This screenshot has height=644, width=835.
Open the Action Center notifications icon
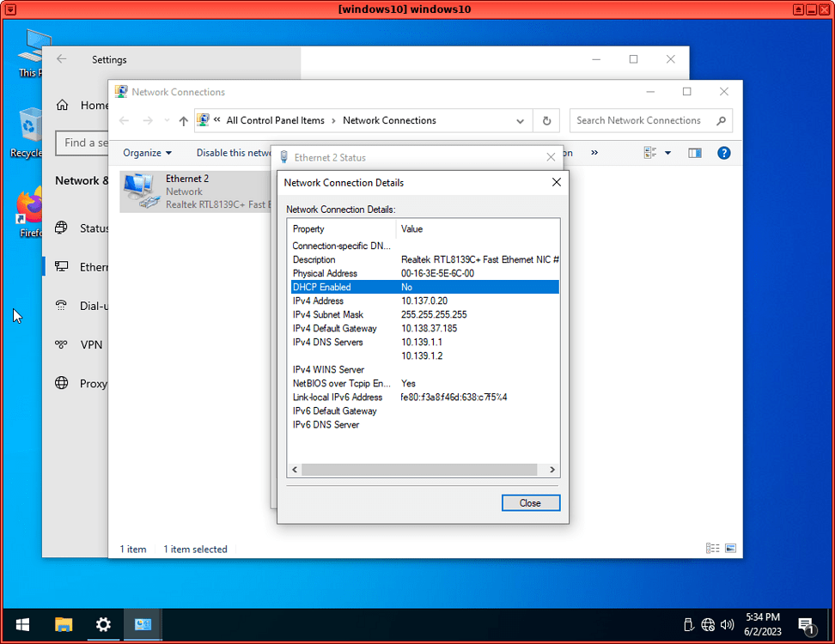click(808, 626)
